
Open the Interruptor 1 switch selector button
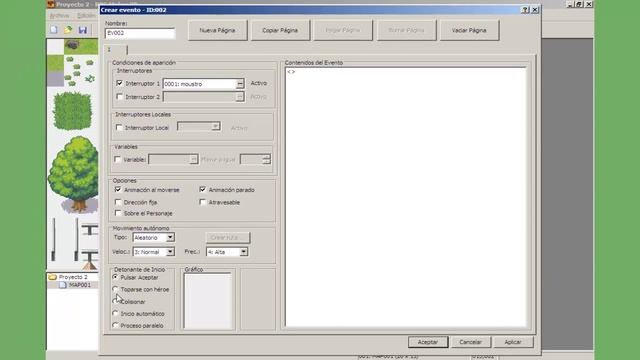[240, 84]
